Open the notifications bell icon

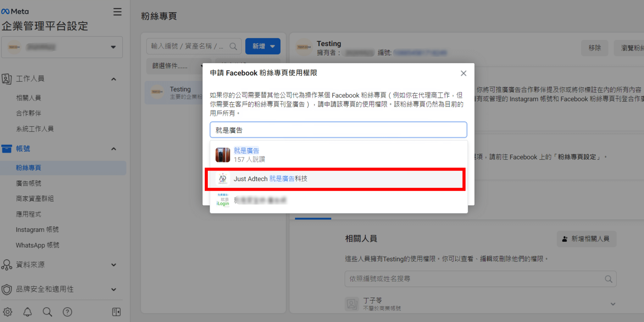(28, 312)
